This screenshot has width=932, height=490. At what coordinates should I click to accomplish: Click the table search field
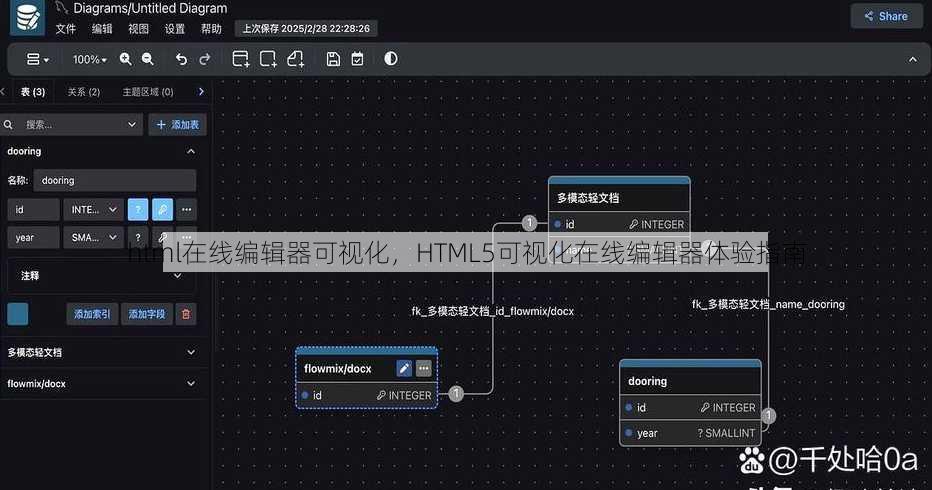[71, 124]
